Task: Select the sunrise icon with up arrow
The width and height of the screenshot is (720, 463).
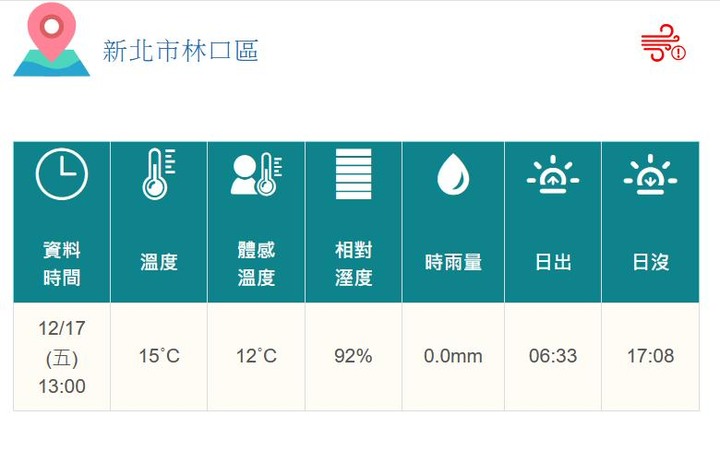Action: [x=553, y=175]
